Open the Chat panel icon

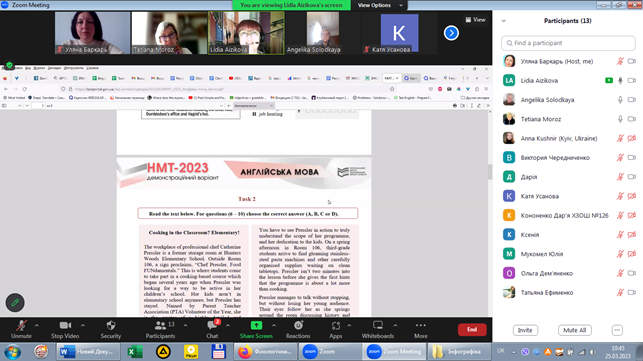212,325
